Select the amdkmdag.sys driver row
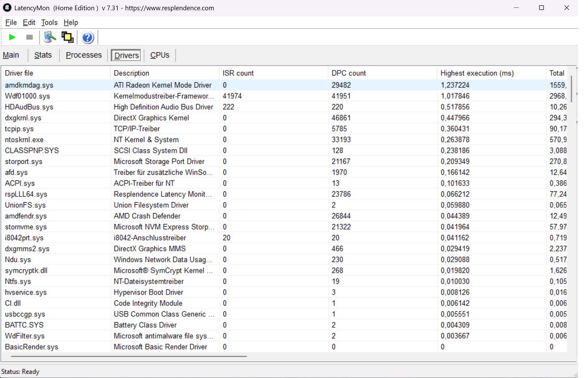588x378 pixels. [x=29, y=85]
